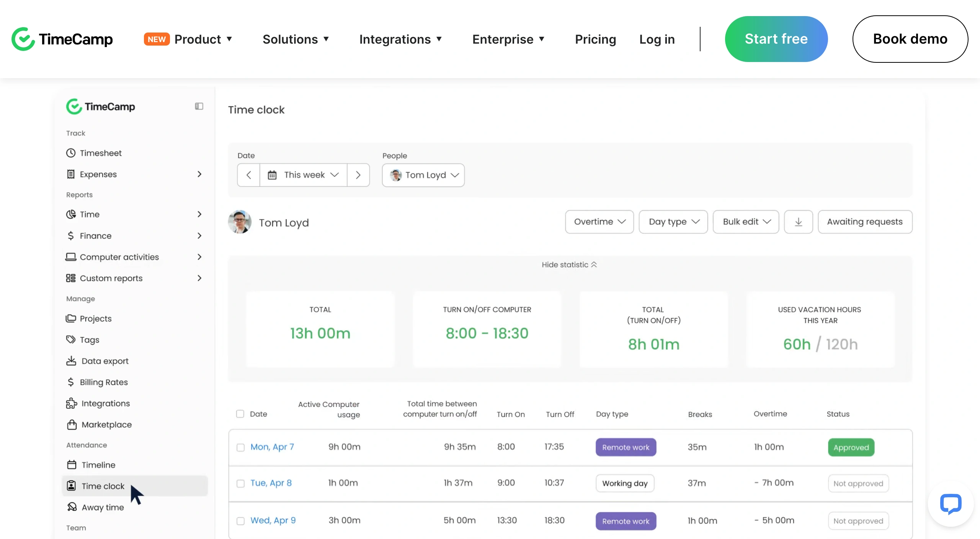Tick the Tue, Apr 8 row checkbox

(240, 483)
